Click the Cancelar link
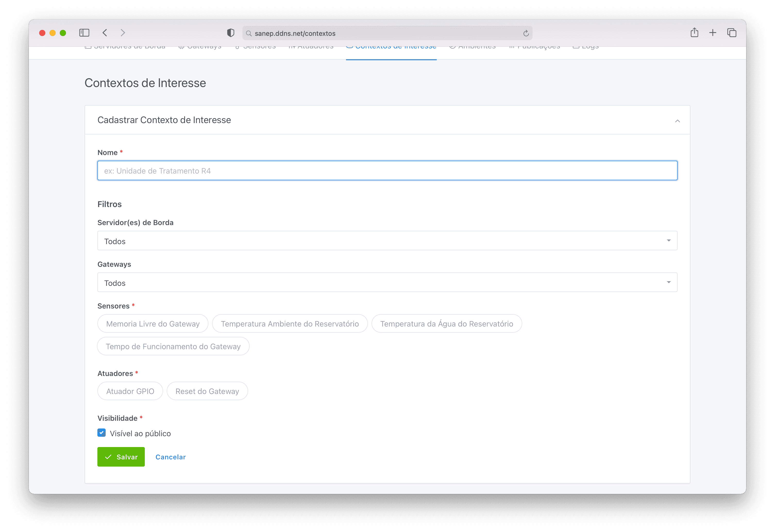The height and width of the screenshot is (532, 775). coord(170,457)
